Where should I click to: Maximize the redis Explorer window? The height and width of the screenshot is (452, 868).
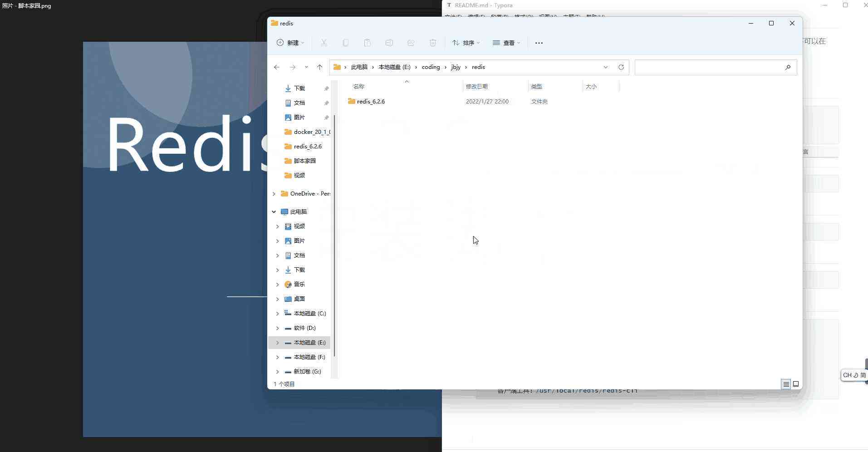point(771,23)
